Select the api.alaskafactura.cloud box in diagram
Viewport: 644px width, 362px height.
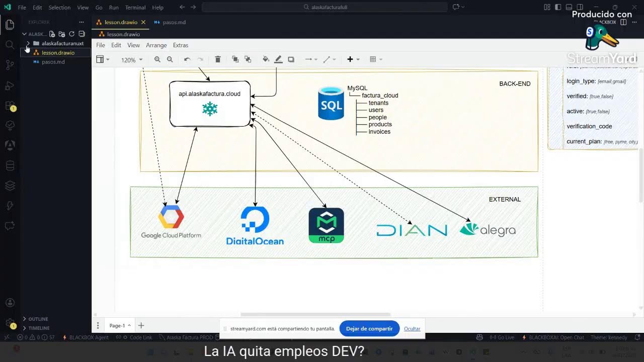pos(210,104)
